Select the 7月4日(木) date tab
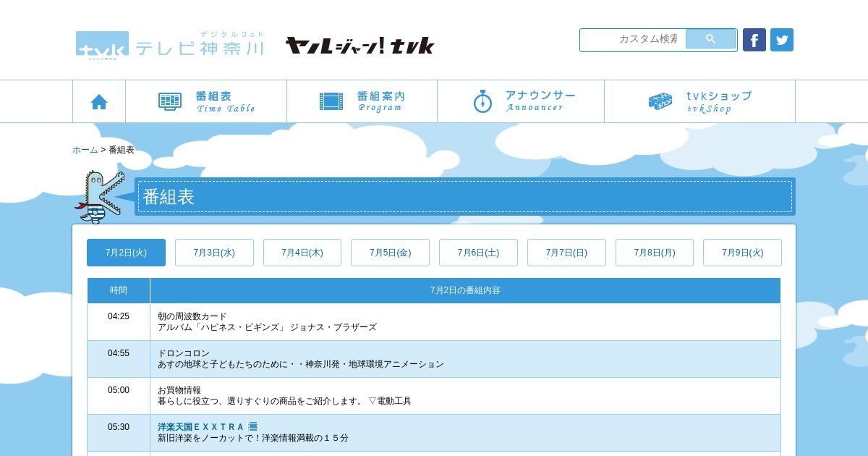 (x=302, y=253)
